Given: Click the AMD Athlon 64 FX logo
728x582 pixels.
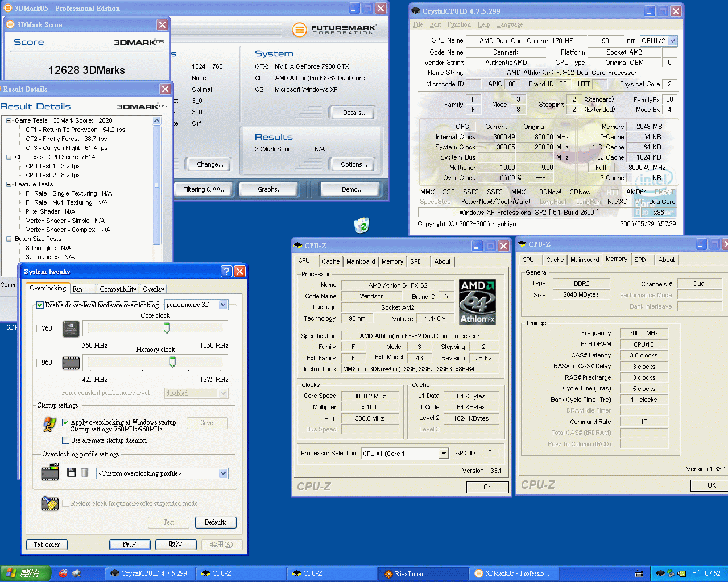Looking at the screenshot, I should [477, 302].
